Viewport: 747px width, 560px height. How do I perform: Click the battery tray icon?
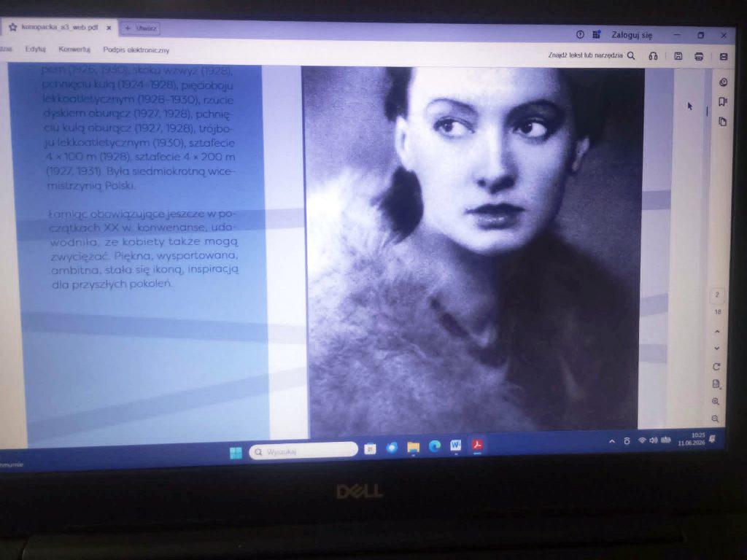665,440
